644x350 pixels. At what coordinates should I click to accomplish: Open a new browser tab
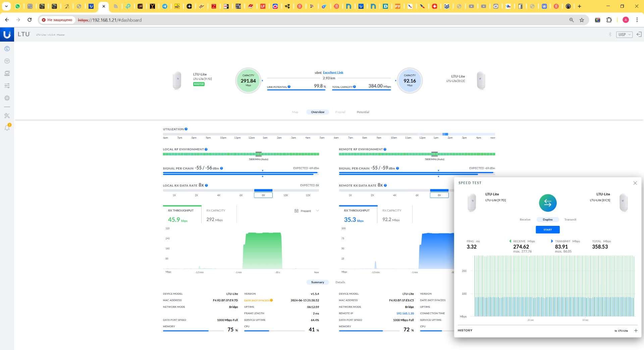point(579,6)
